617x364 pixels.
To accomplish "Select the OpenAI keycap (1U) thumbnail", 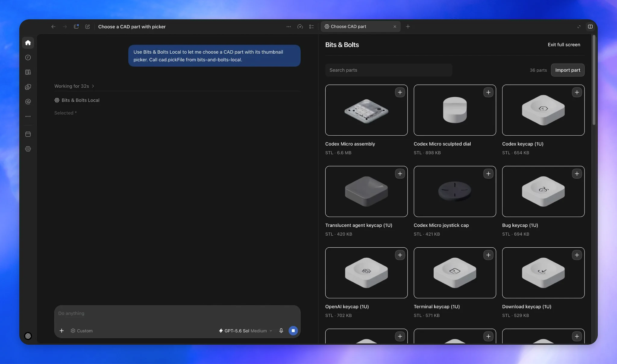I will tap(366, 273).
